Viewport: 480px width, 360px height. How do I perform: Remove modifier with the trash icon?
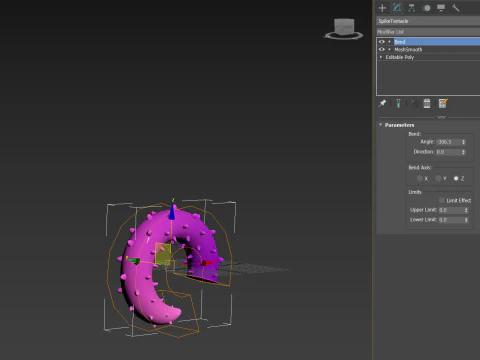click(427, 103)
